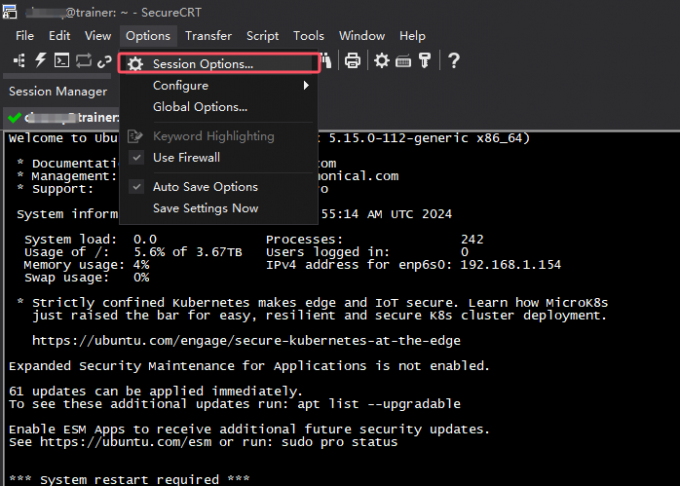This screenshot has width=680, height=486.
Task: Click '61 updates can be applied immediately.' line
Action: click(x=156, y=391)
